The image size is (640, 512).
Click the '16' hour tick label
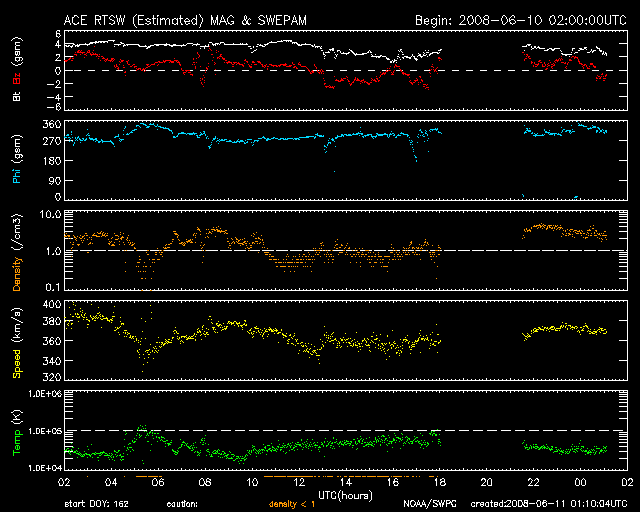point(393,483)
